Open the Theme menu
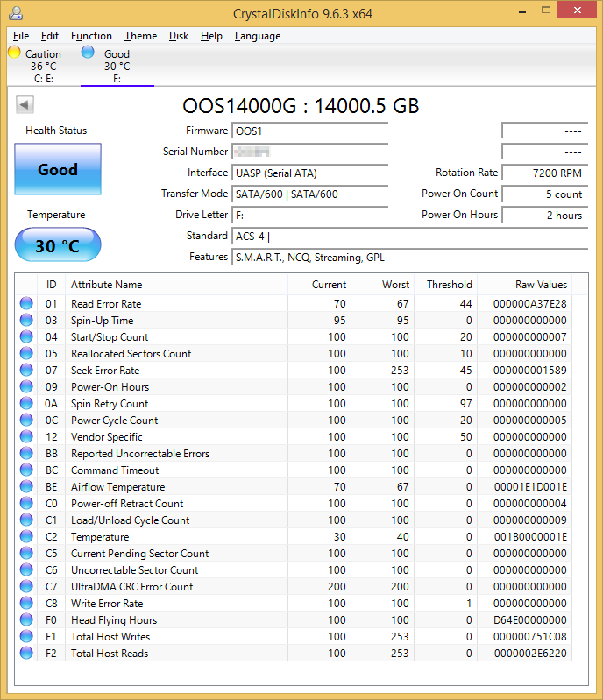 141,36
